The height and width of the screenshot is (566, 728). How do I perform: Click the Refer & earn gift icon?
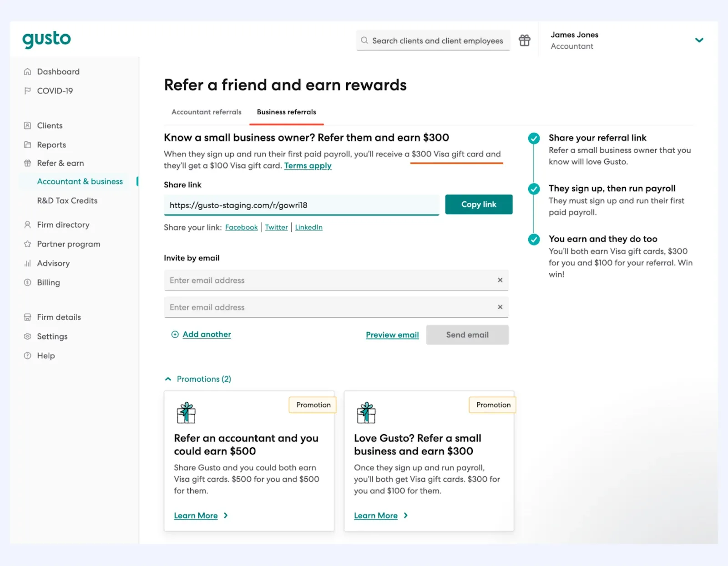point(28,163)
